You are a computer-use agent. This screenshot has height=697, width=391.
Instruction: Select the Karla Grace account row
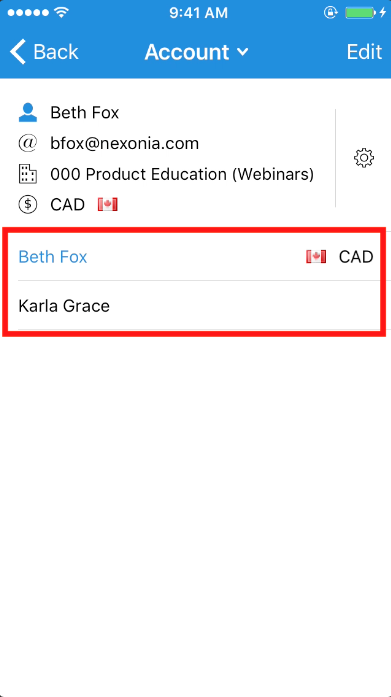point(196,305)
